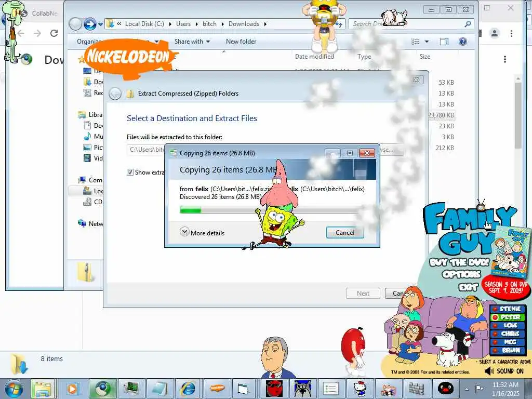Click the Family Guy DVD cover image
Image resolution: width=532 pixels, height=399 pixels.
(x=511, y=252)
